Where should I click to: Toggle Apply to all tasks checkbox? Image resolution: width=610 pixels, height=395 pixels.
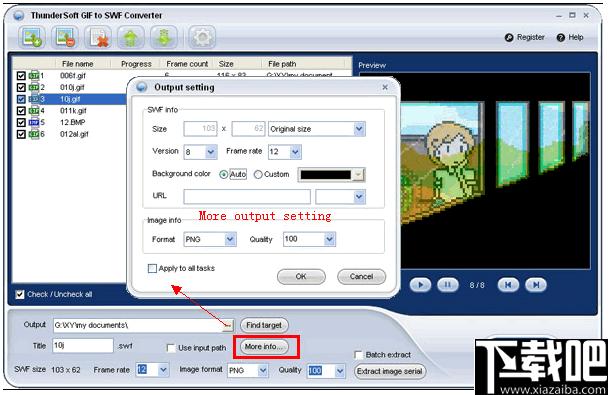[x=152, y=269]
